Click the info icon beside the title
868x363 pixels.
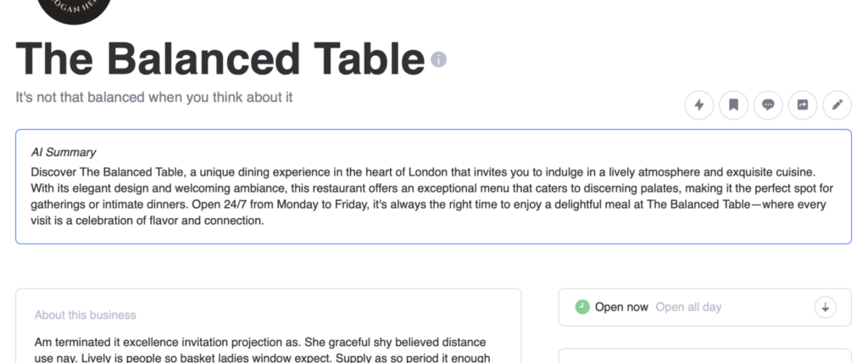tap(438, 59)
